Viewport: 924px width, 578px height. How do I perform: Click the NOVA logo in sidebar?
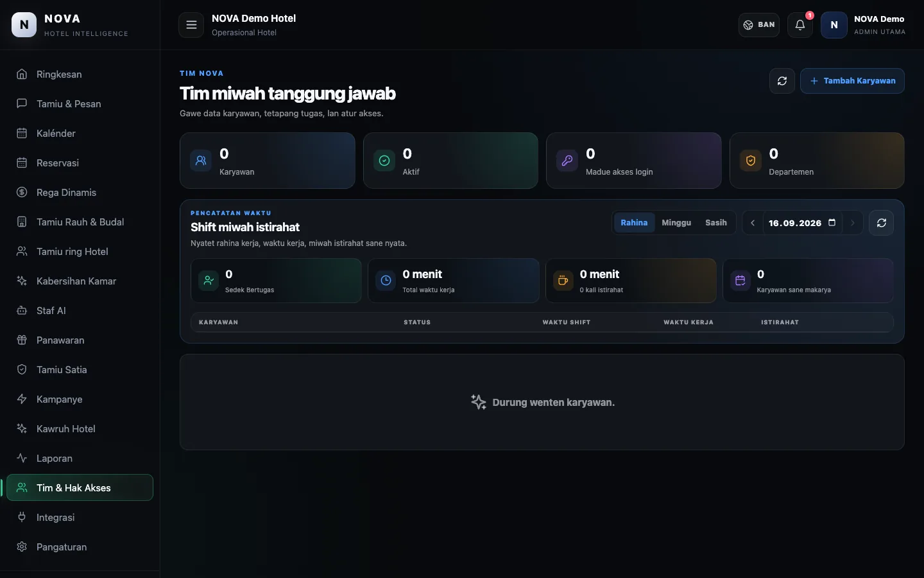24,25
